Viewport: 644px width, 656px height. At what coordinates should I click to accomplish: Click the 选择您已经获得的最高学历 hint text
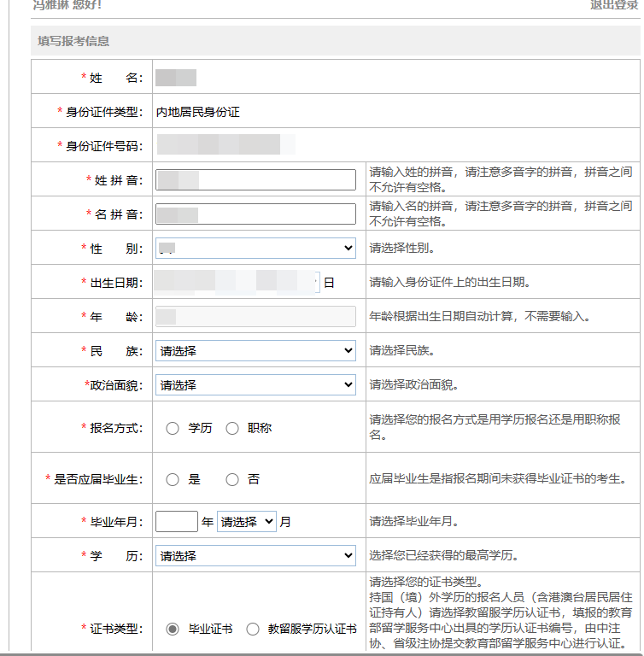pos(444,555)
